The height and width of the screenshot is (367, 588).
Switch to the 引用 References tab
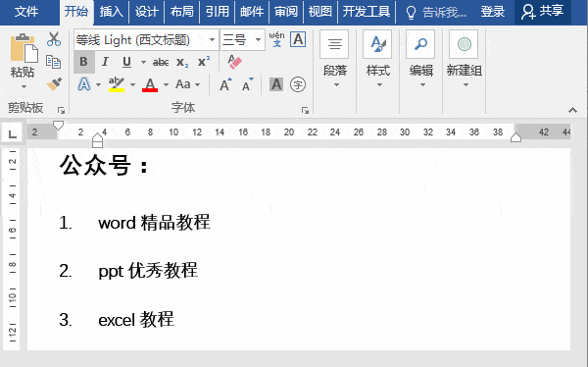(x=217, y=12)
